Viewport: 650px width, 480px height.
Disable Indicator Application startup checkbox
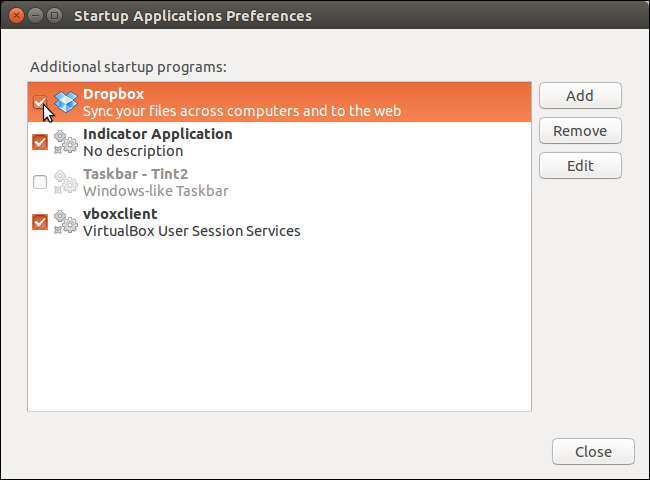40,142
